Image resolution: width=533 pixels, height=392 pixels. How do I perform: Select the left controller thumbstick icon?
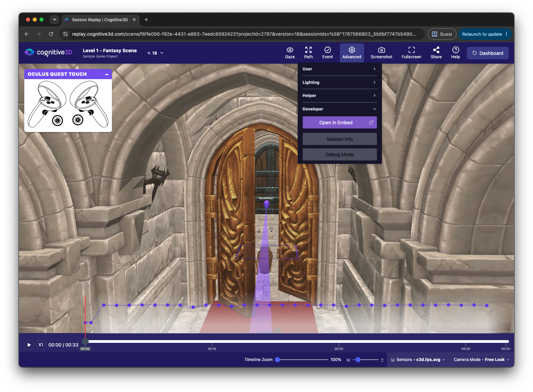point(58,120)
